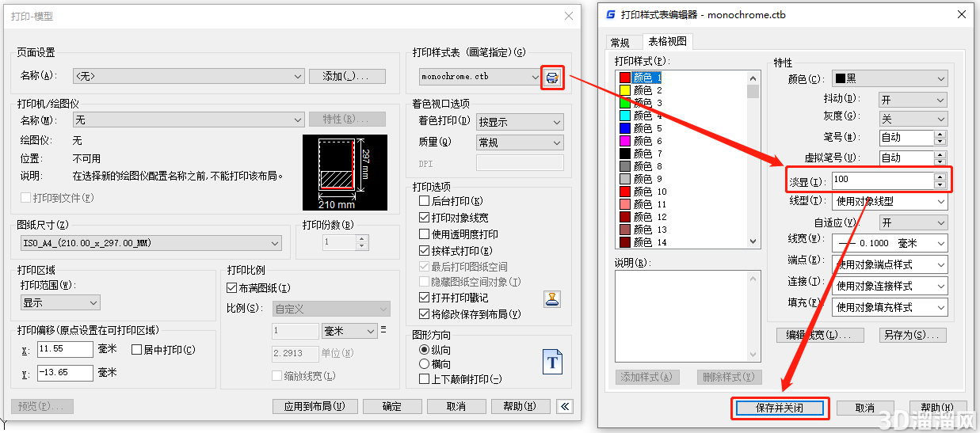Select yellow swatch of 颜色 2
Viewport: 980px width, 433px height.
[x=624, y=90]
